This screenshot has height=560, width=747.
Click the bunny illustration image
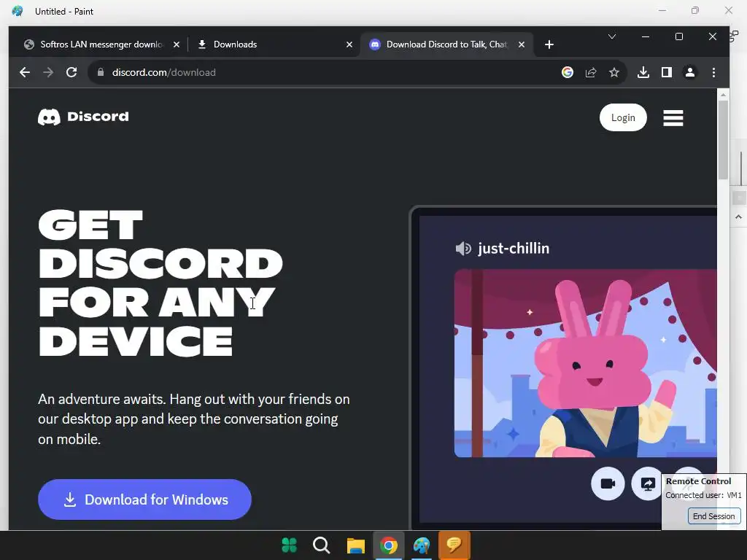[585, 363]
